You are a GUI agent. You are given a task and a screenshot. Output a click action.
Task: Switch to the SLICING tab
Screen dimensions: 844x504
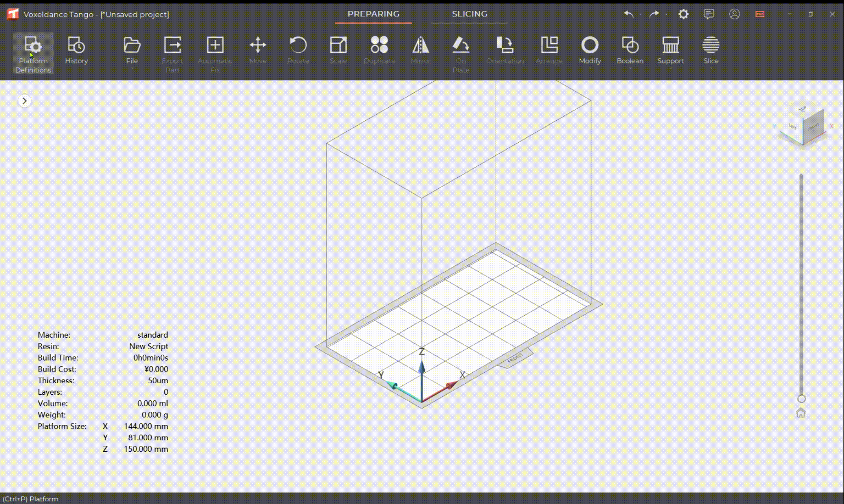tap(469, 14)
